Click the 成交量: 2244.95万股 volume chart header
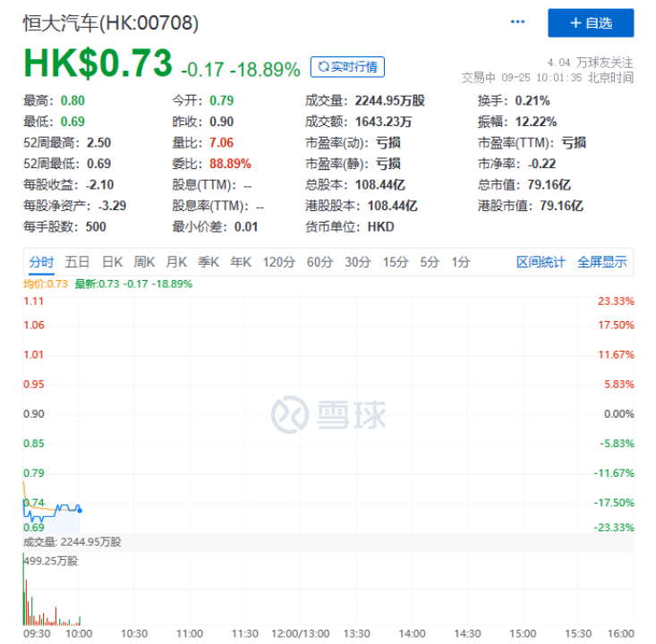The width and height of the screenshot is (656, 644). [72, 542]
